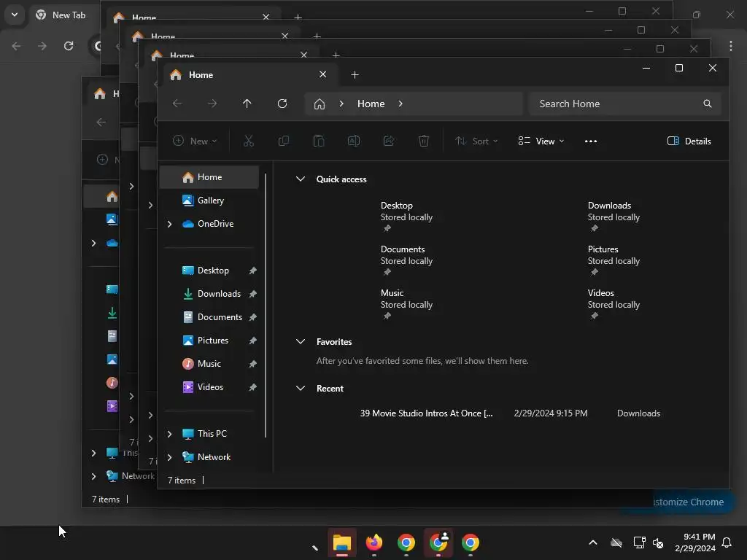Click the search magnifier icon in Search Home
This screenshot has height=560, width=747.
tap(708, 104)
